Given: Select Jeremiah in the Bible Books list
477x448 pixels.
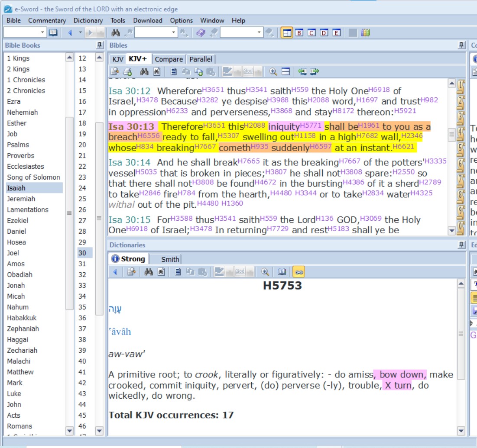Looking at the screenshot, I should pos(21,199).
